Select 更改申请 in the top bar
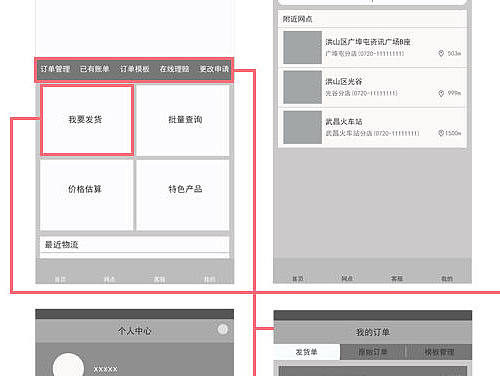 (x=214, y=69)
